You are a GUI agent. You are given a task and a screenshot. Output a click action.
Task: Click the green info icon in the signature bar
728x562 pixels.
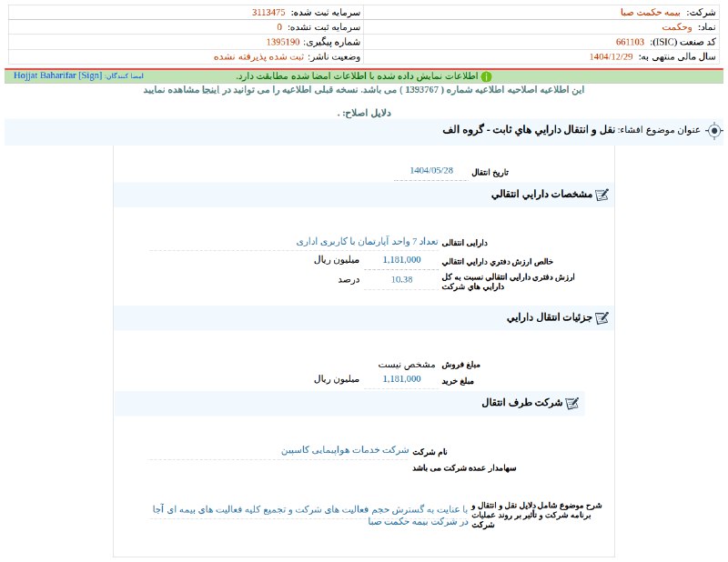(x=486, y=76)
